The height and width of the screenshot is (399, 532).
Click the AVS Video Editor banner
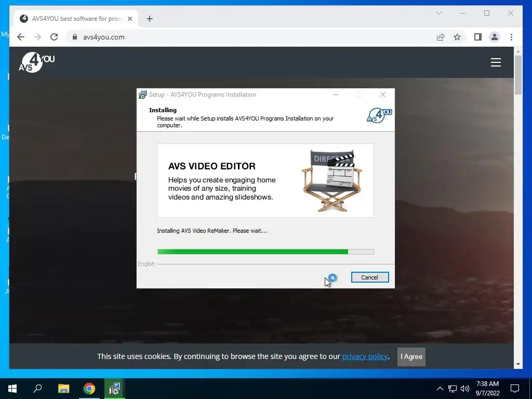pyautogui.click(x=265, y=180)
